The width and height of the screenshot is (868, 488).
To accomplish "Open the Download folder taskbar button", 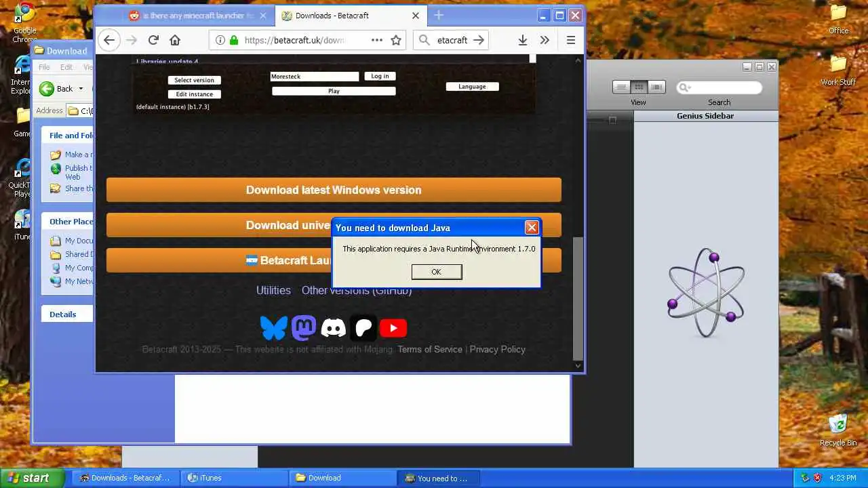I will click(344, 478).
